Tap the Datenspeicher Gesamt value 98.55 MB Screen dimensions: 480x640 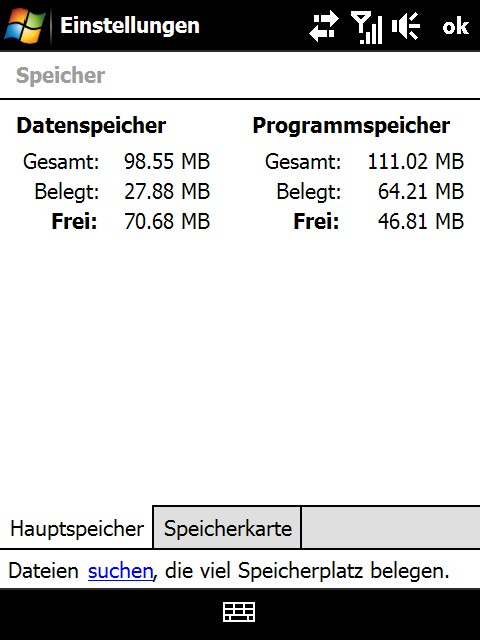click(167, 161)
